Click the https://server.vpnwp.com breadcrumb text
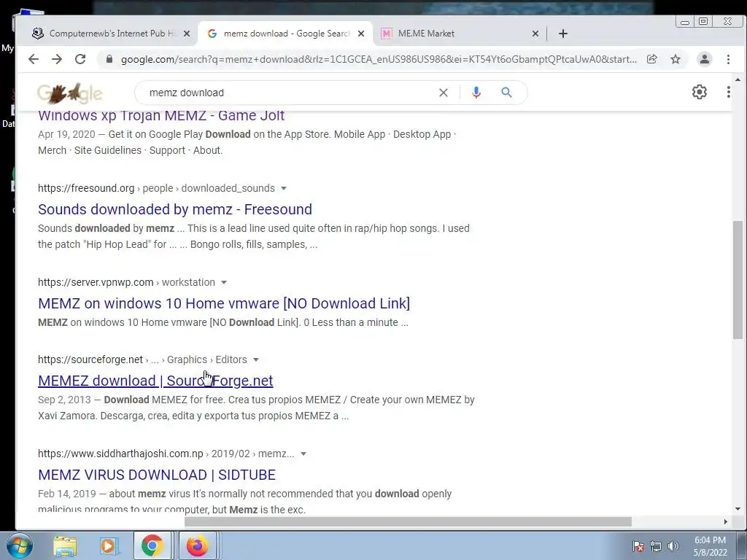 tap(96, 282)
